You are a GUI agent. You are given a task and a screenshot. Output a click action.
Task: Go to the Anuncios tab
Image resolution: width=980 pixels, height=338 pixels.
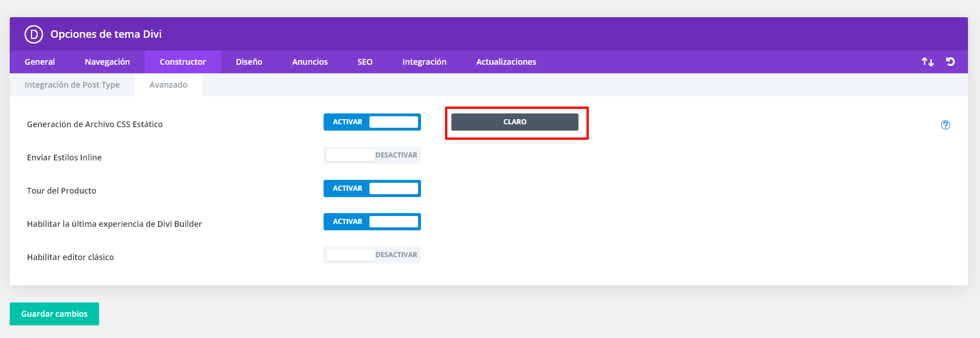pyautogui.click(x=310, y=62)
